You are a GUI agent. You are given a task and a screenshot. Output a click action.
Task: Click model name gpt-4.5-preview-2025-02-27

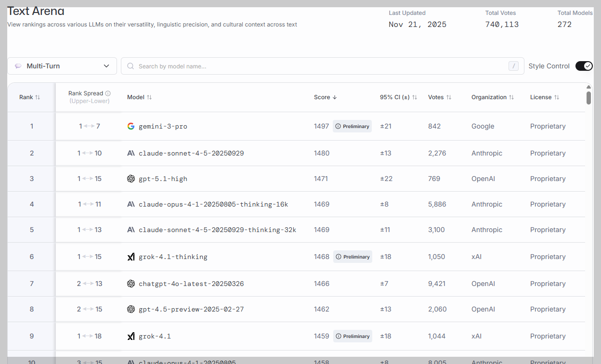191,309
